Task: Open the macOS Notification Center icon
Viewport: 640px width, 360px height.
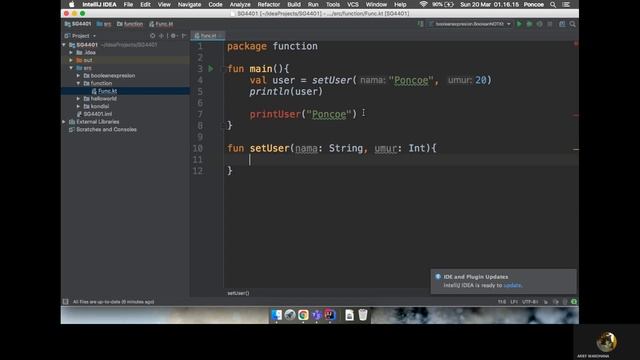Action: click(566, 4)
